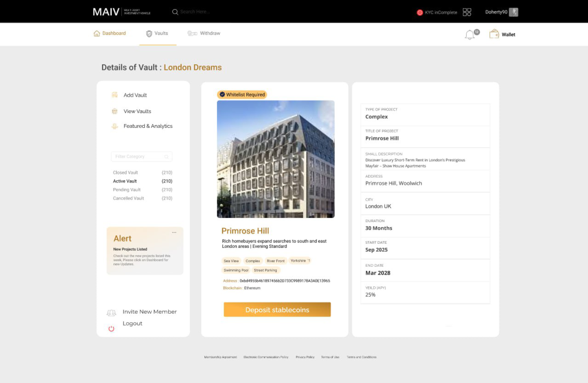Select View Vaults menu item
588x383 pixels.
(137, 111)
